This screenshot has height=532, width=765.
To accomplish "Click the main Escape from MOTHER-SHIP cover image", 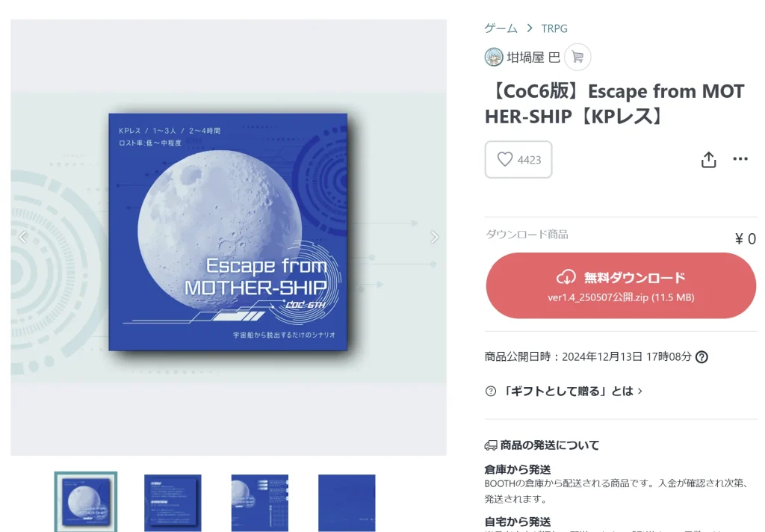I will coord(228,232).
